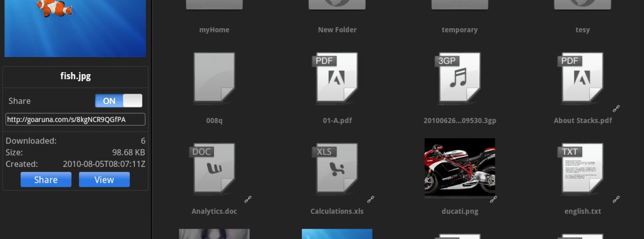The image size is (644, 239).
Task: Click the link icon beside About Stacks.pdf
Action: 616,108
